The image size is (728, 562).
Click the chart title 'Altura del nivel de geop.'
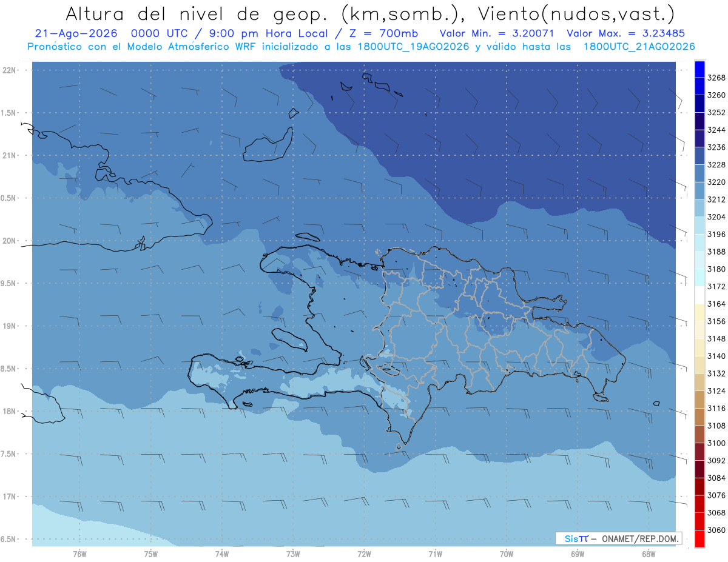click(196, 14)
